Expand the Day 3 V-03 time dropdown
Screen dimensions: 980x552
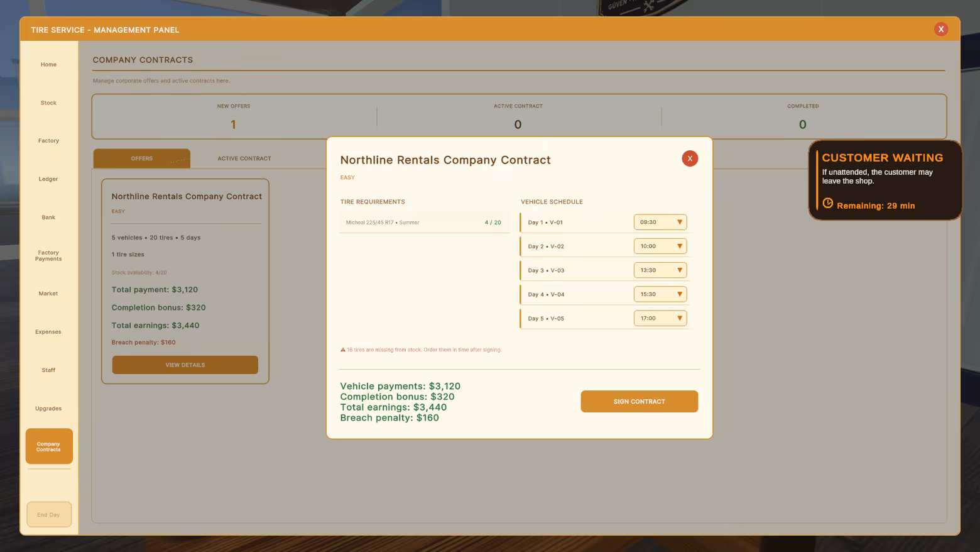click(x=660, y=270)
